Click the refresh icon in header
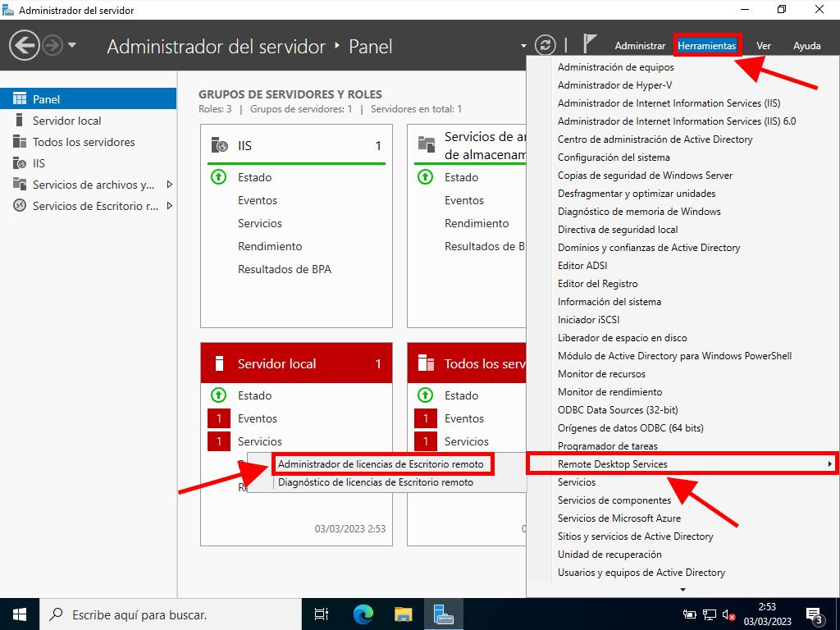The height and width of the screenshot is (630, 840). click(x=545, y=45)
